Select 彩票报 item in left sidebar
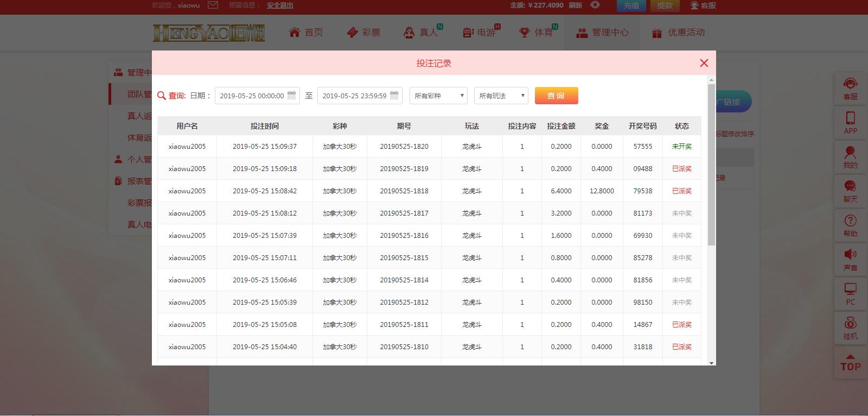868x416 pixels. point(139,203)
